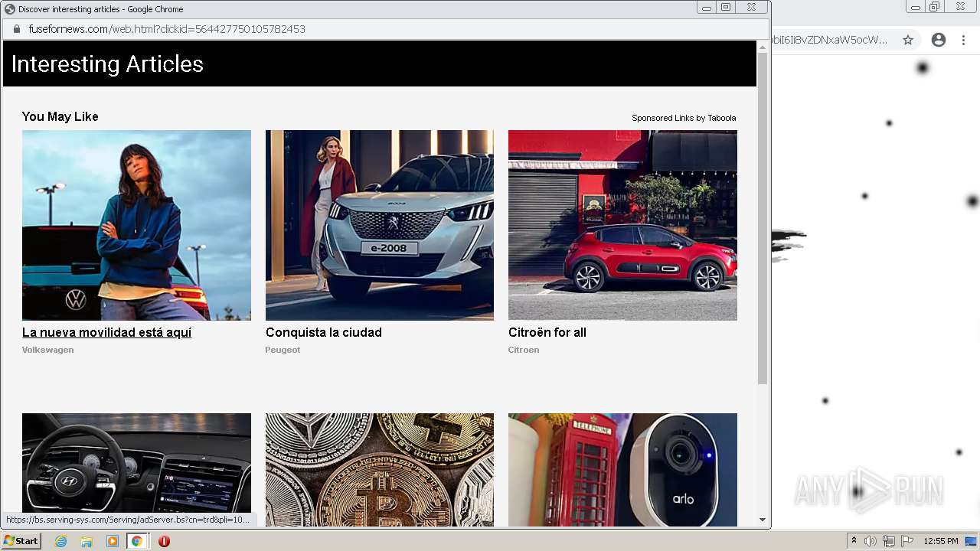Open the Volkswagen ad thumbnail image
This screenshot has width=980, height=551.
(136, 225)
